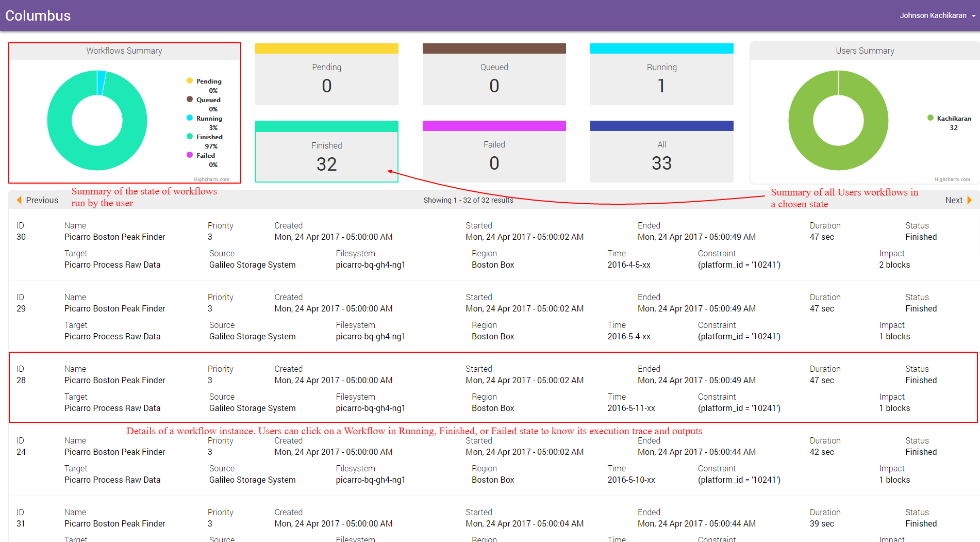Select the Pending workflows card
Screen dimensions: 980x542
point(327,74)
